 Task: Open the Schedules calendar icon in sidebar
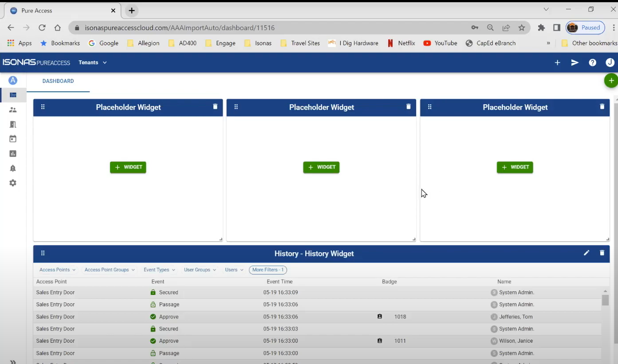pyautogui.click(x=13, y=139)
